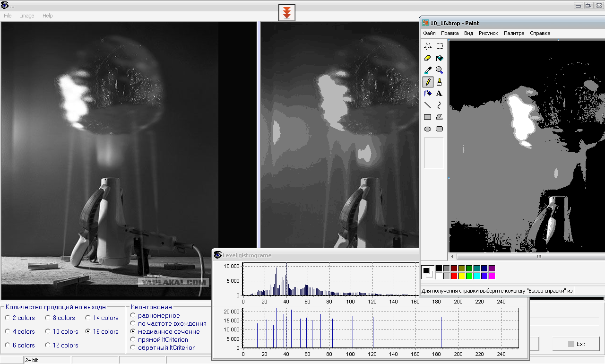Pick the Magnifier tool in Paint

[x=439, y=70]
